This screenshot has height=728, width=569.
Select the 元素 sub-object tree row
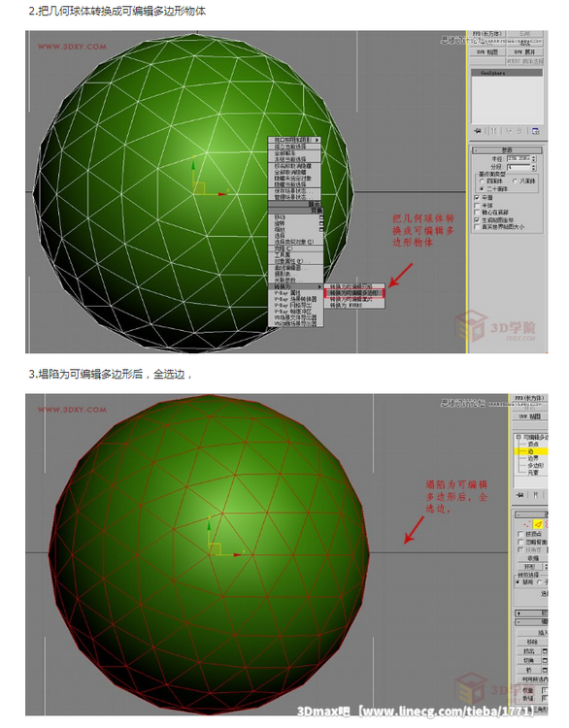click(533, 473)
